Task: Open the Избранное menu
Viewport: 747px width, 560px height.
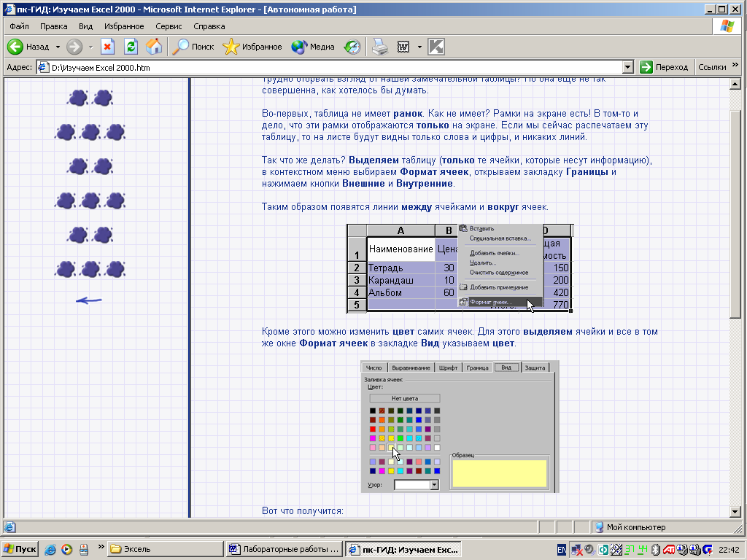Action: (124, 26)
